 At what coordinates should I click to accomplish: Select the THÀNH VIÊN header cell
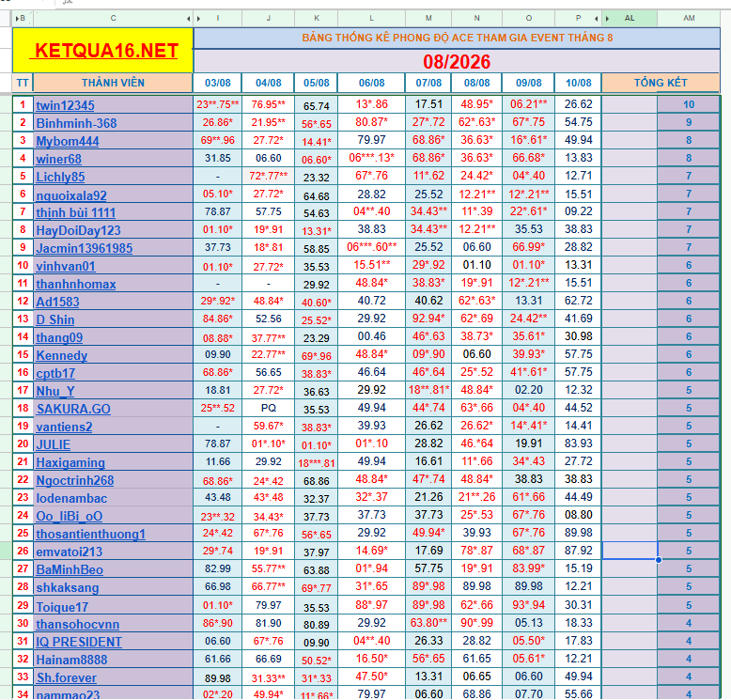(114, 83)
